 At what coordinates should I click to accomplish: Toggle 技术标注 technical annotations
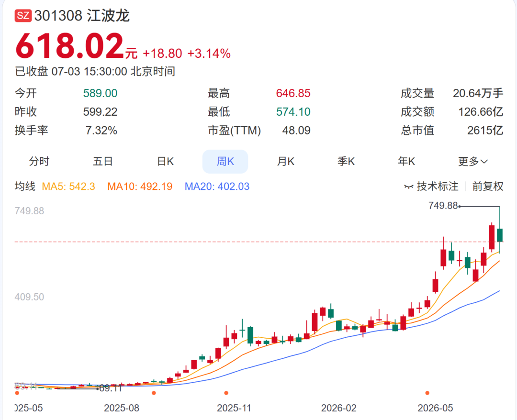click(x=431, y=187)
